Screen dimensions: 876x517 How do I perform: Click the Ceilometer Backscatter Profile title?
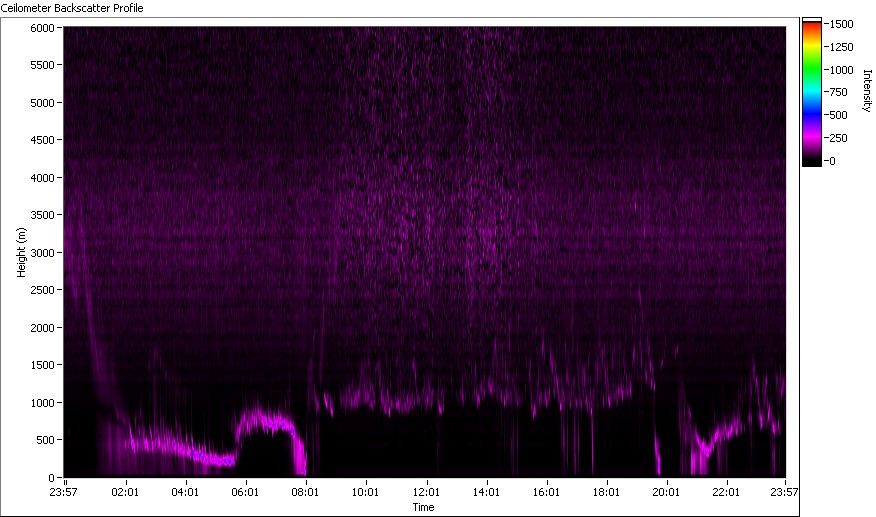(72, 8)
